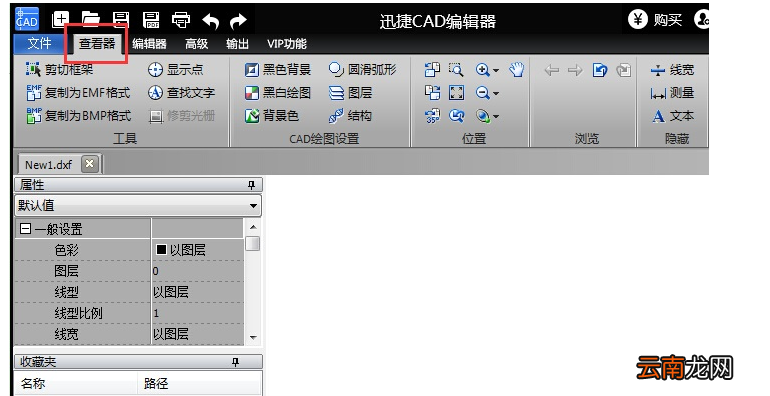The image size is (770, 396).
Task: Create a new file with plus icon
Action: point(60,20)
